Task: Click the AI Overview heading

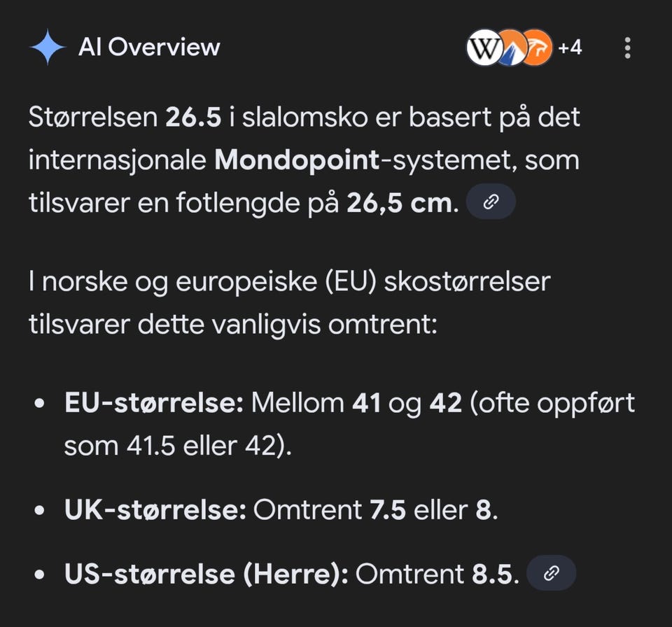Action: pyautogui.click(x=149, y=48)
